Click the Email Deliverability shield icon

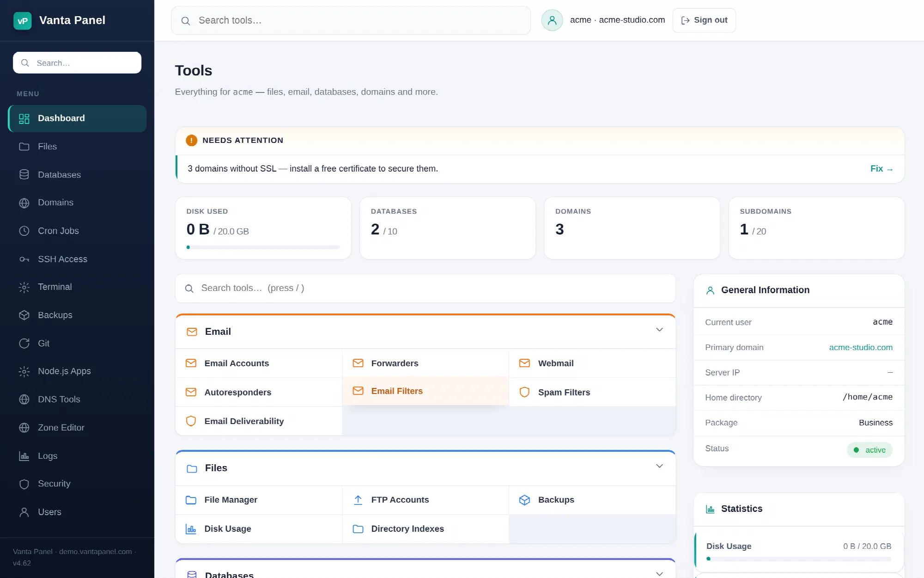coord(191,421)
